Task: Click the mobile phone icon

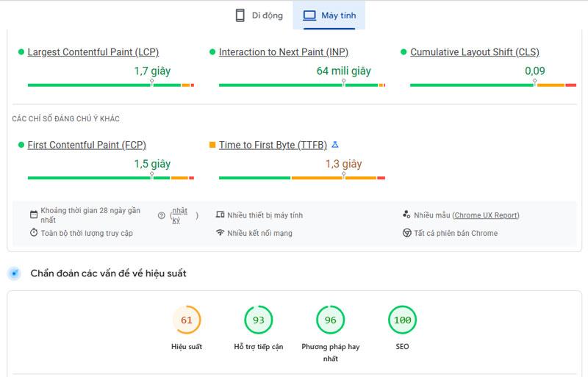Action: pos(240,15)
